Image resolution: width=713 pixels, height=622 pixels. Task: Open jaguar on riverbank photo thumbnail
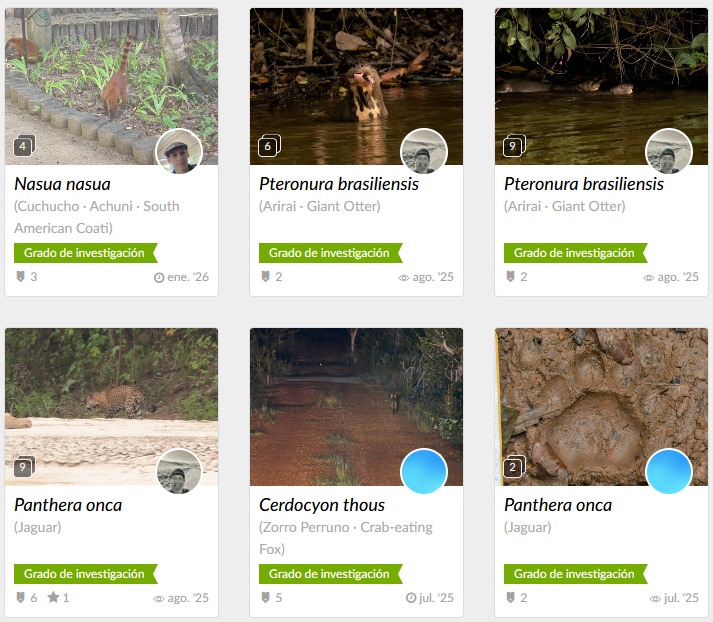tap(111, 406)
